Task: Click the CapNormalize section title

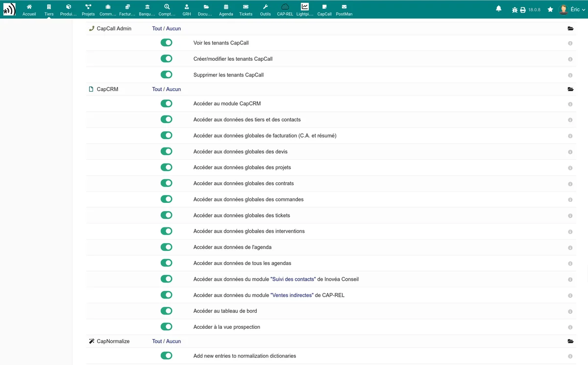Action: [113, 341]
